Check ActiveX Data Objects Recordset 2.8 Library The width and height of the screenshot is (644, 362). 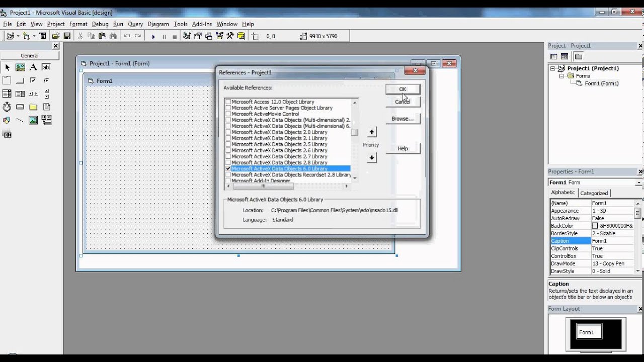[228, 174]
